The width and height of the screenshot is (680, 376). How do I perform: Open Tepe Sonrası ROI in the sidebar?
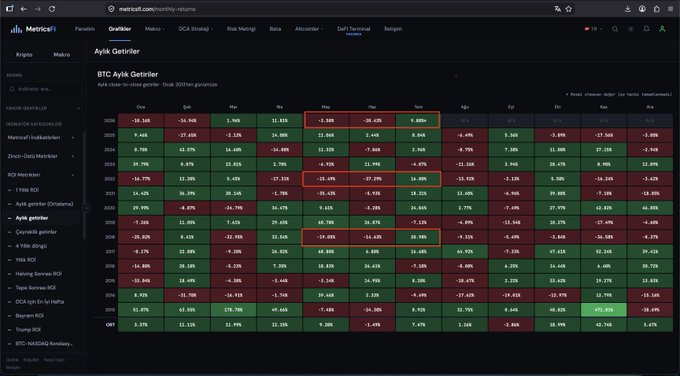tap(36, 288)
